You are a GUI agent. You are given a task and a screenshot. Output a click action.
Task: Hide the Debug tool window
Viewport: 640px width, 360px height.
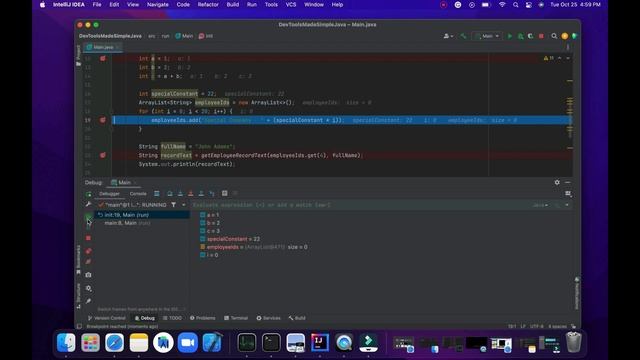[568, 182]
